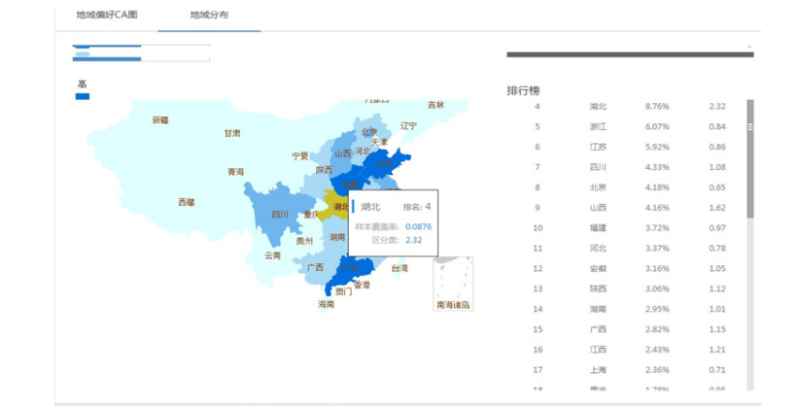Select the 地域分布 tab
The width and height of the screenshot is (800, 407).
pos(208,16)
